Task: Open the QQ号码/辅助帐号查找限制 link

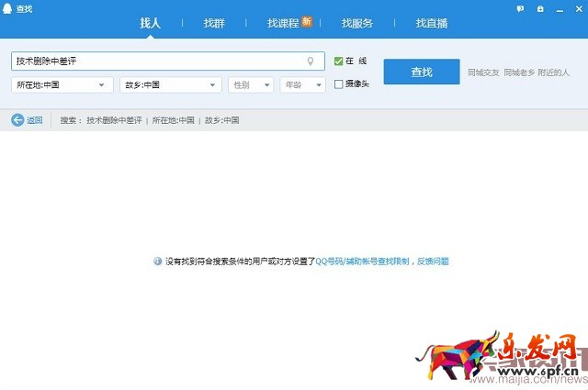Action: 362,262
